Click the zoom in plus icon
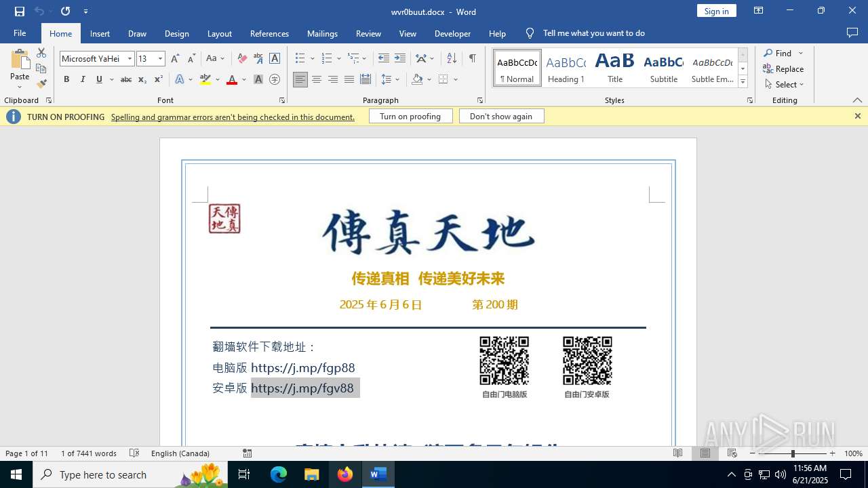 833,453
